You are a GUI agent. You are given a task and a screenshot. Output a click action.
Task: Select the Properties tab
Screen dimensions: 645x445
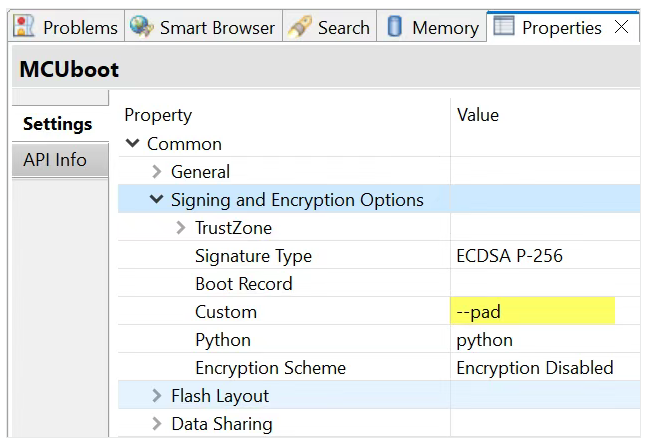point(562,28)
